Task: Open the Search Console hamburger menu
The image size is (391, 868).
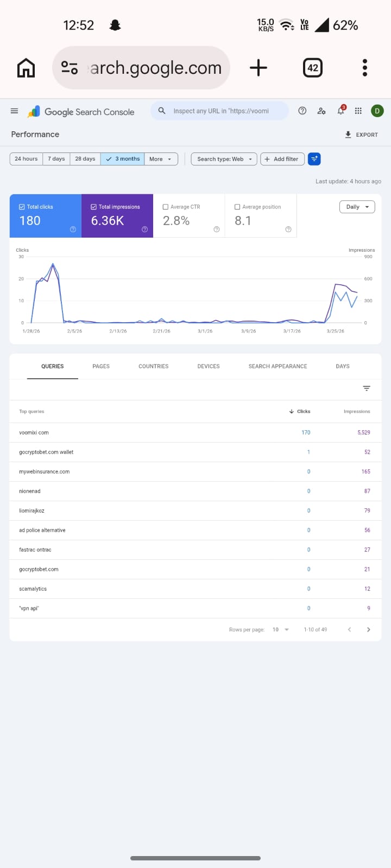Action: [x=15, y=111]
